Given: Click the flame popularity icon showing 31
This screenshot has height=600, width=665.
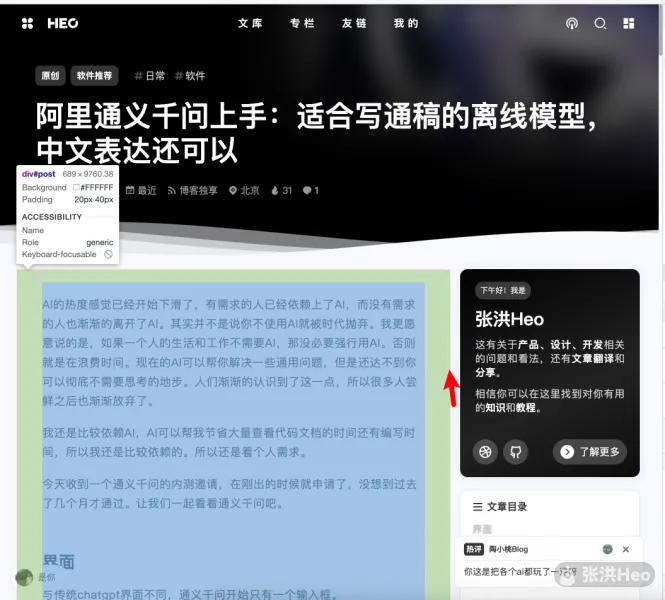Looking at the screenshot, I should click(x=275, y=190).
